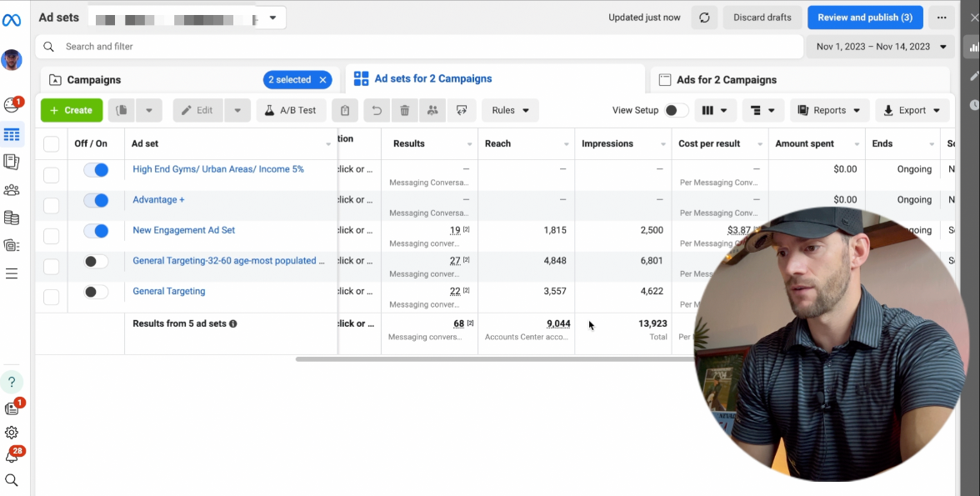Expand the Reports dropdown

click(x=829, y=110)
